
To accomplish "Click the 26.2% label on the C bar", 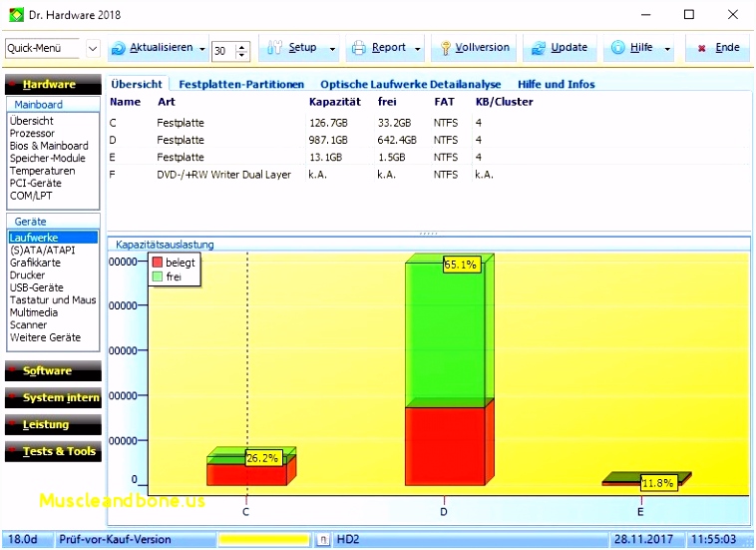I will click(263, 458).
